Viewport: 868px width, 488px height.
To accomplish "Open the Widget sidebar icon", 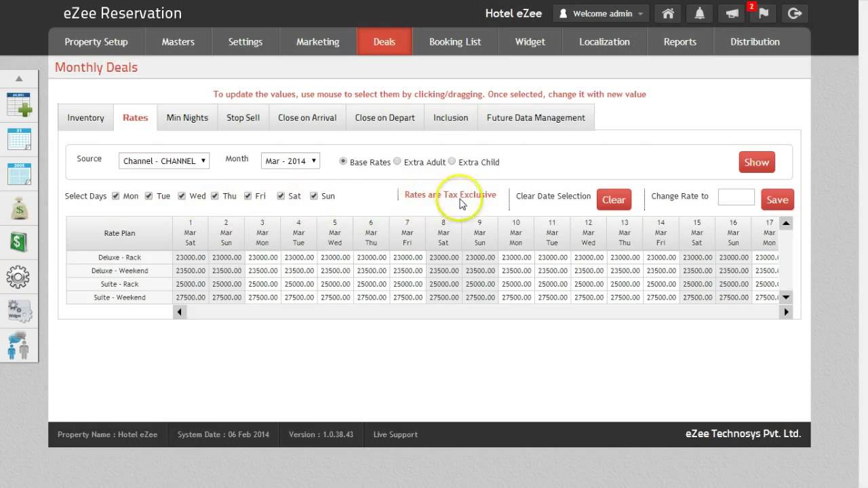I will pyautogui.click(x=19, y=311).
